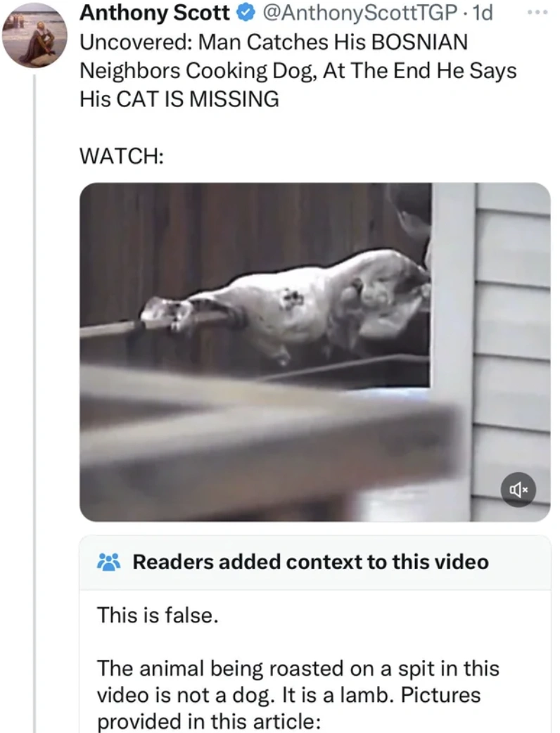
Task: Click the community note card body
Action: point(314,661)
